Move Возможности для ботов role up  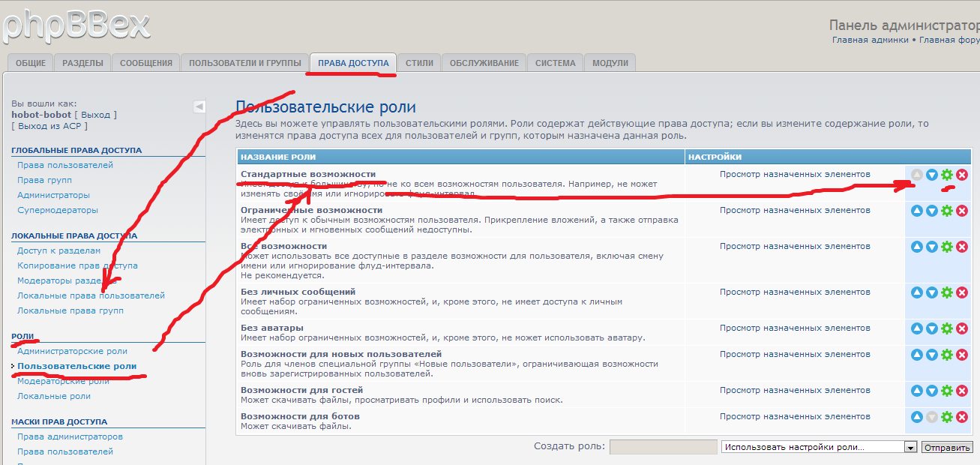[917, 417]
